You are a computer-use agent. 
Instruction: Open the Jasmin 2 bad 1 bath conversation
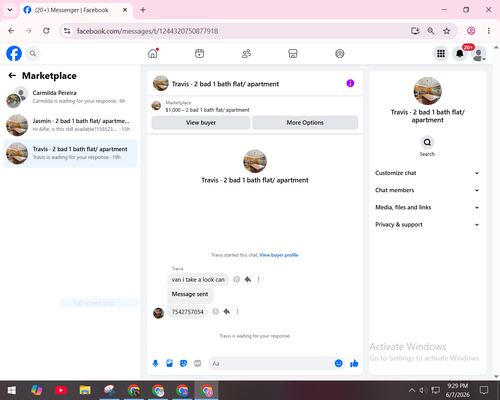pos(70,125)
